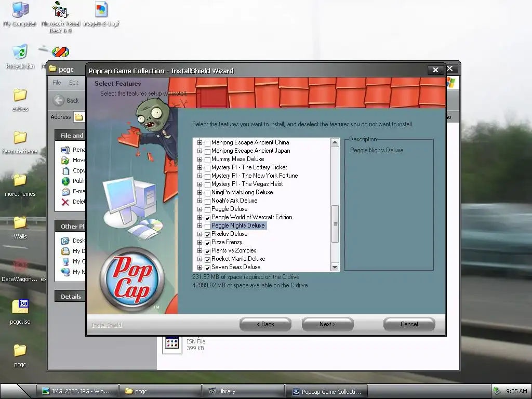Click the system tray network icon

coord(497,391)
